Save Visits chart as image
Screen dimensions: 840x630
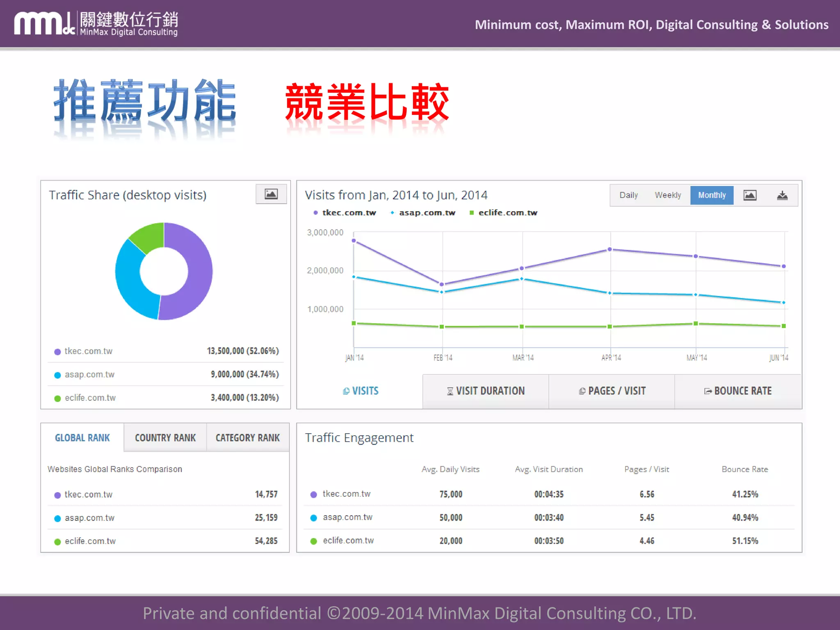pyautogui.click(x=750, y=195)
